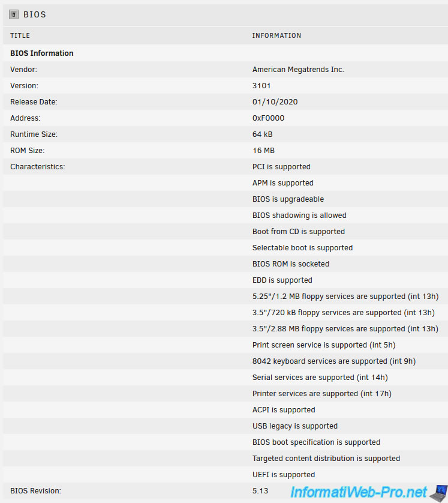Click the ROM Size value 16 MB

[x=263, y=151]
